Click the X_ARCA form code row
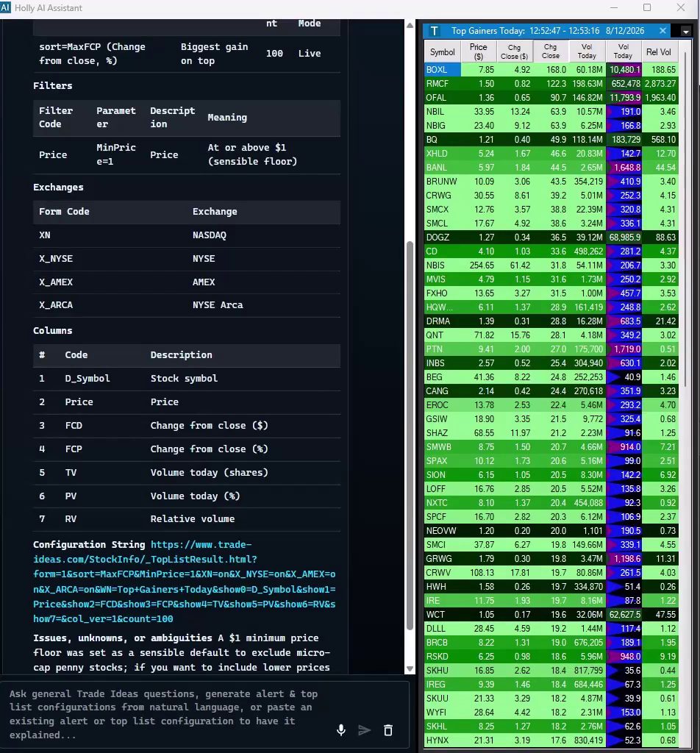700x753 pixels. [x=186, y=305]
